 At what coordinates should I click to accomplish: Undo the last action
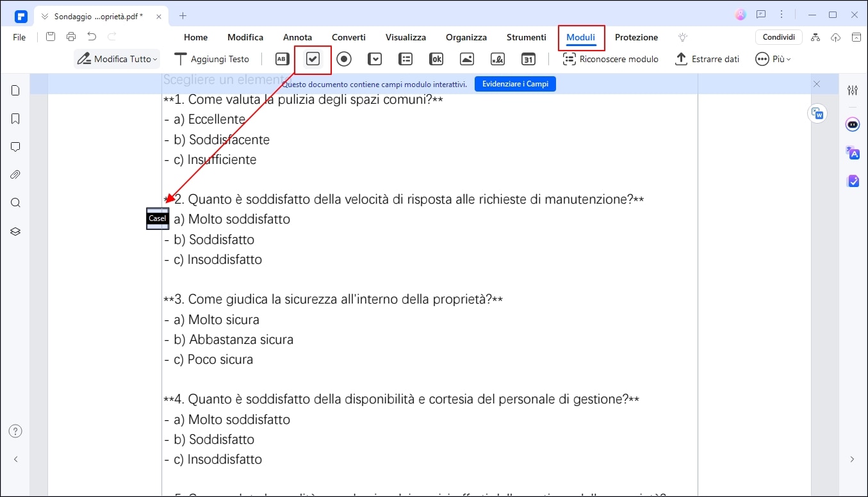(x=92, y=37)
